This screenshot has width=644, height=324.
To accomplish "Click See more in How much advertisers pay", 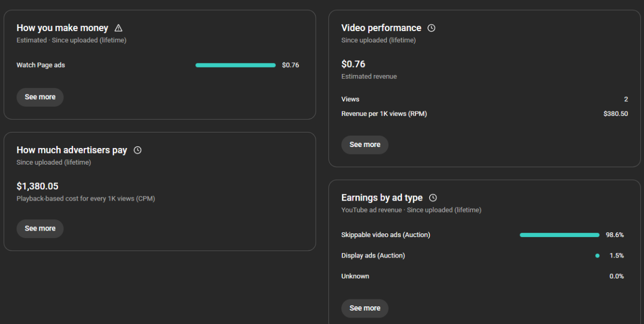I will [x=40, y=229].
